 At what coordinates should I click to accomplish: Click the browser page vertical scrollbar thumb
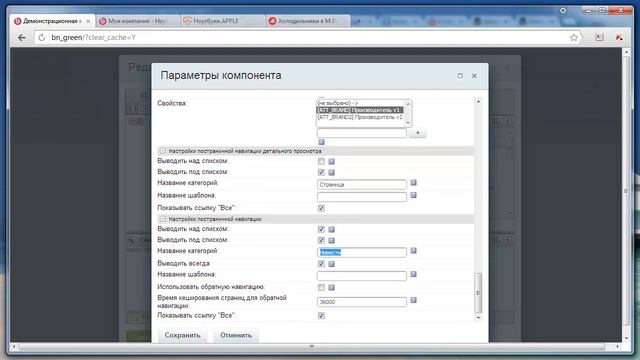[627, 191]
